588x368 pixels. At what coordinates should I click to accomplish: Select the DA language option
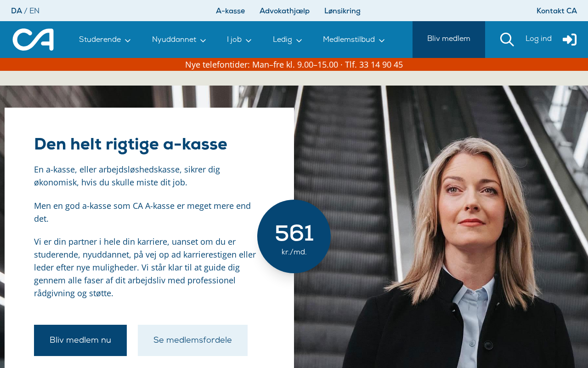(x=17, y=11)
